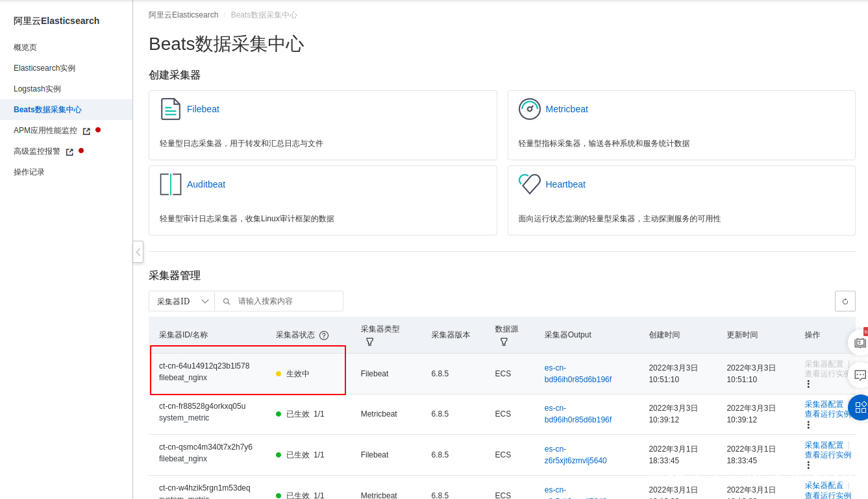Click the Auditbeat icon
The image size is (868, 499).
click(171, 184)
